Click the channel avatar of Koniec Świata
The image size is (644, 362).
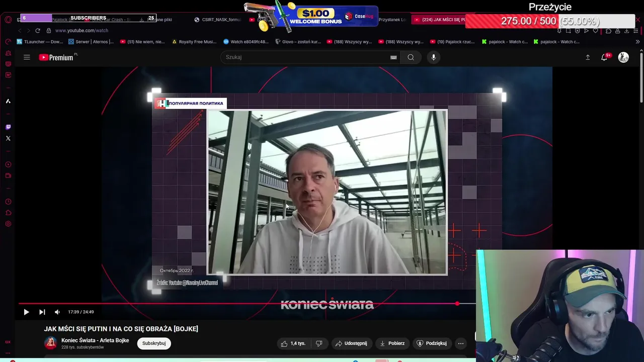point(50,343)
